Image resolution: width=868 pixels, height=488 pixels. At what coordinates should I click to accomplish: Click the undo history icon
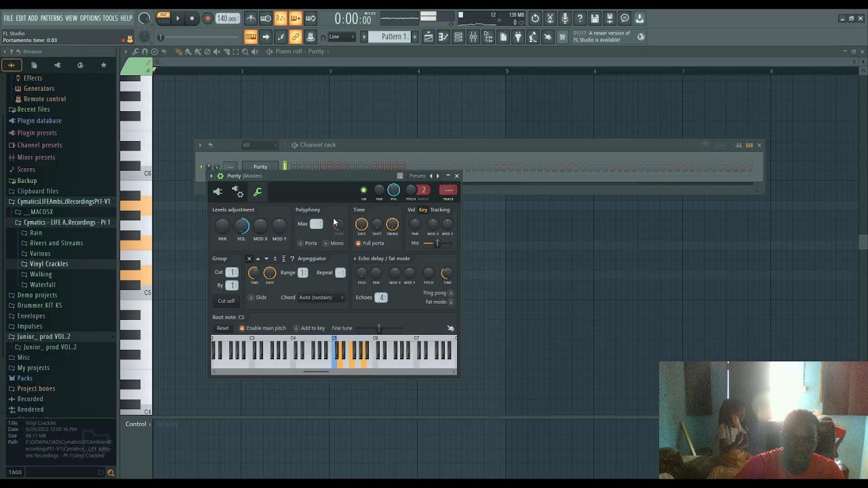[x=535, y=18]
